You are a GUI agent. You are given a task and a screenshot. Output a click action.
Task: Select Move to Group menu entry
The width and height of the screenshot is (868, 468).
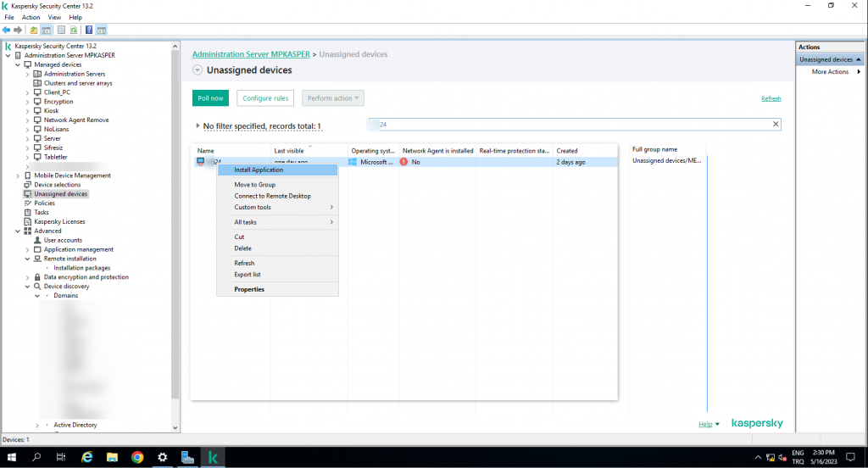click(x=254, y=185)
